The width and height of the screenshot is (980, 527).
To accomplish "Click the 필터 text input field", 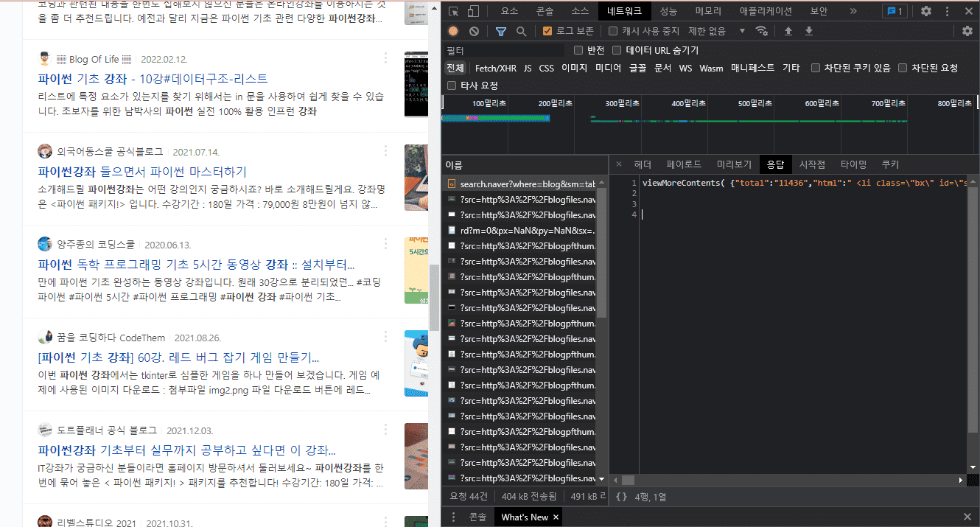I will coord(505,50).
